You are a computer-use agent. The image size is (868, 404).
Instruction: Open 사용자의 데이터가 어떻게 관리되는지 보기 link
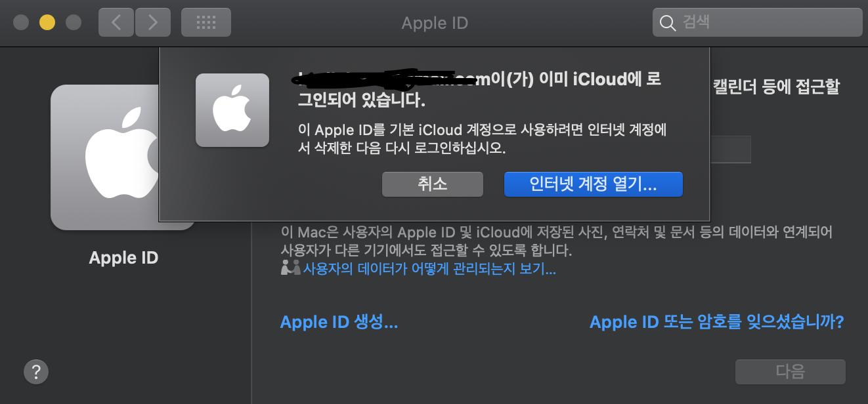pyautogui.click(x=429, y=269)
